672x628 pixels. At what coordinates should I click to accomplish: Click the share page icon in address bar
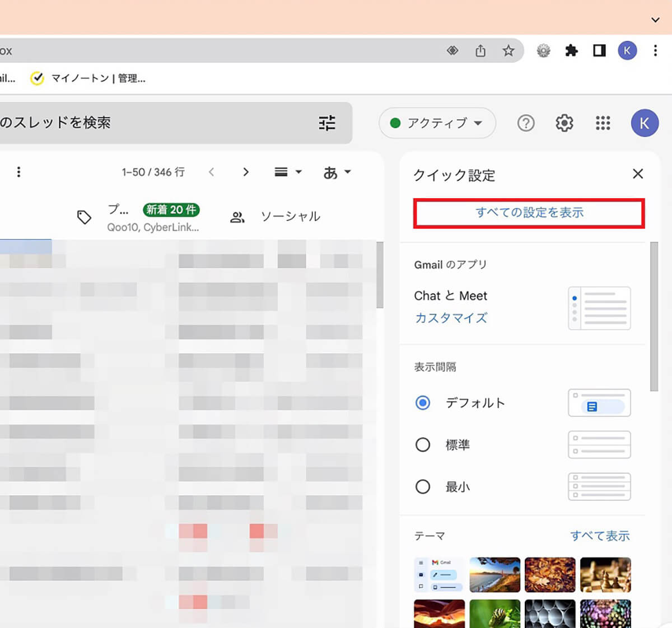(480, 51)
